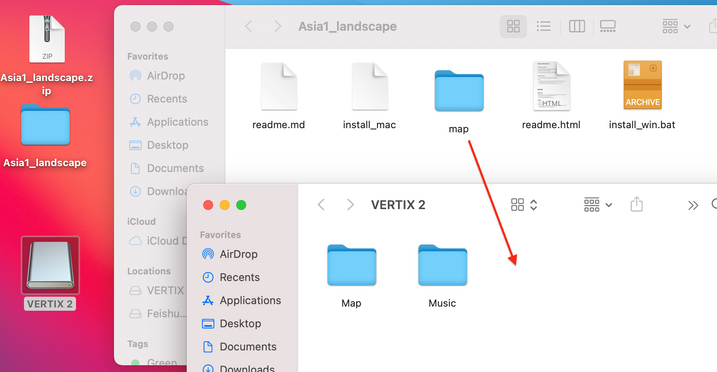
Task: Open the Map folder in VERTIX 2
Action: tap(351, 265)
